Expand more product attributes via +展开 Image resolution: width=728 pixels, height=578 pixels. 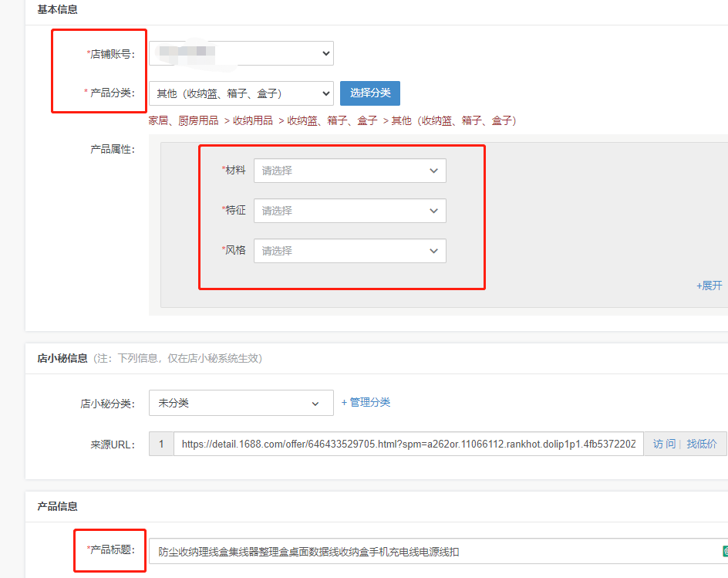pos(709,285)
